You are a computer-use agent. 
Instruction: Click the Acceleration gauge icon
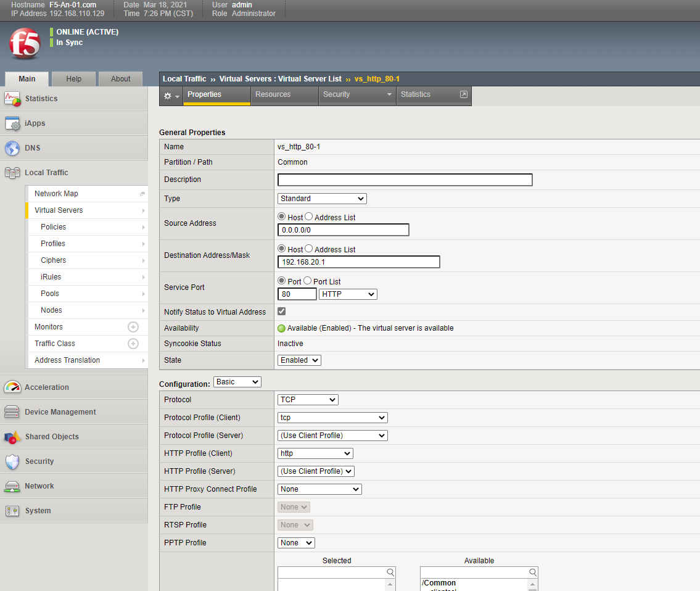(12, 387)
